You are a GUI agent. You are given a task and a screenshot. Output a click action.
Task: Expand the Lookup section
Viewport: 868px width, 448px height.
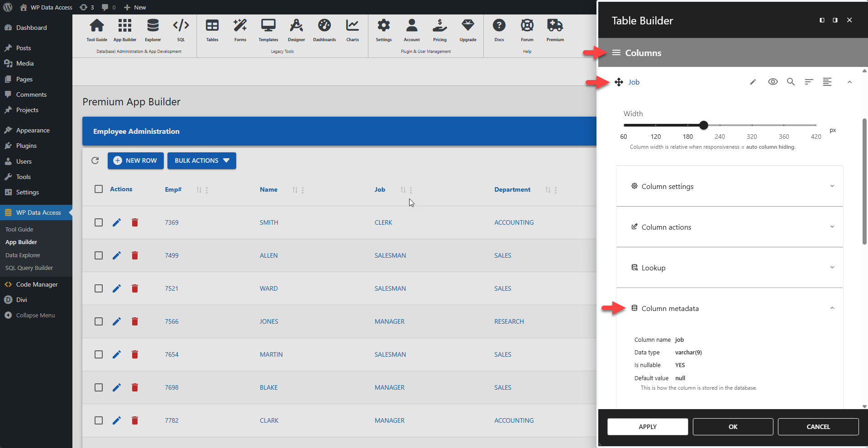(x=729, y=267)
